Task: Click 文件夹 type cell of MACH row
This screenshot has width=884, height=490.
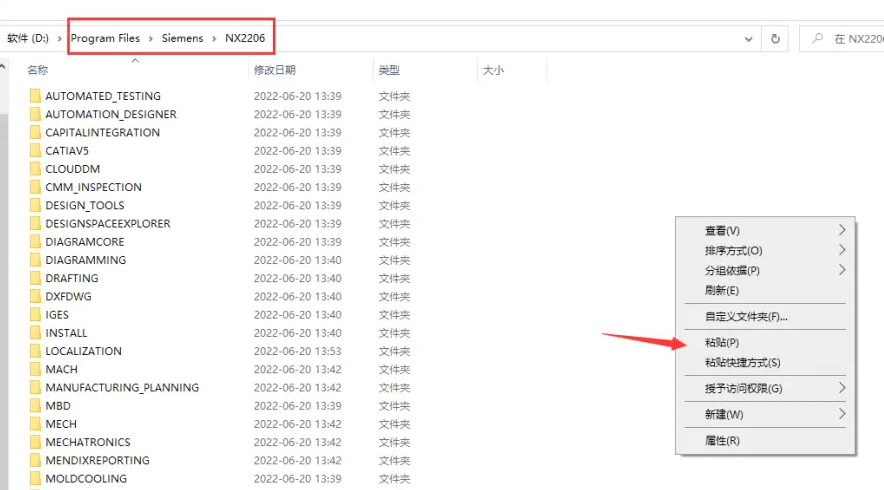Action: click(394, 369)
